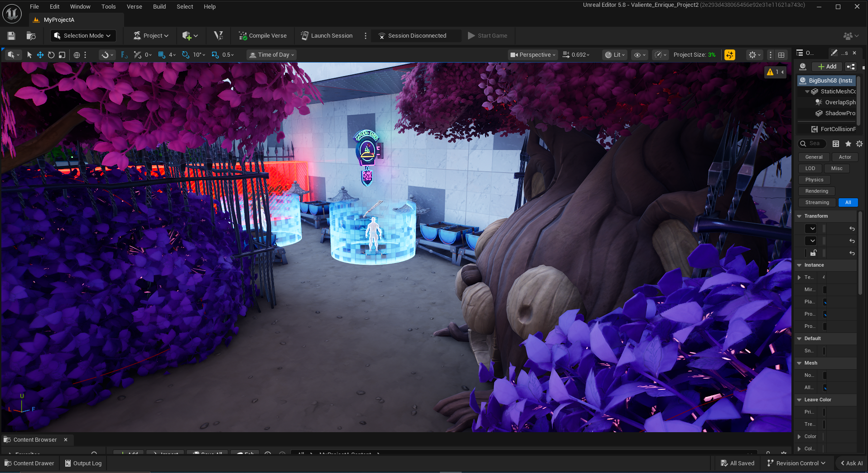Activate the Translate move tool
The height and width of the screenshot is (473, 868).
tap(40, 55)
